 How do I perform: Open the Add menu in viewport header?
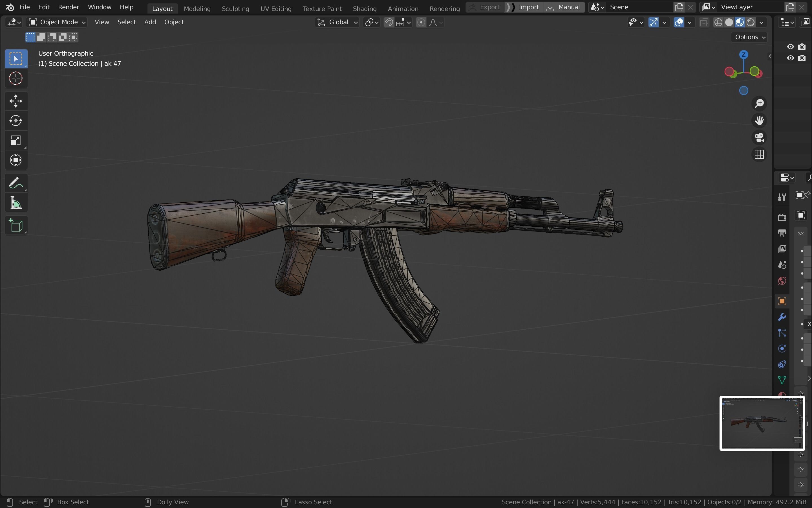(x=150, y=22)
